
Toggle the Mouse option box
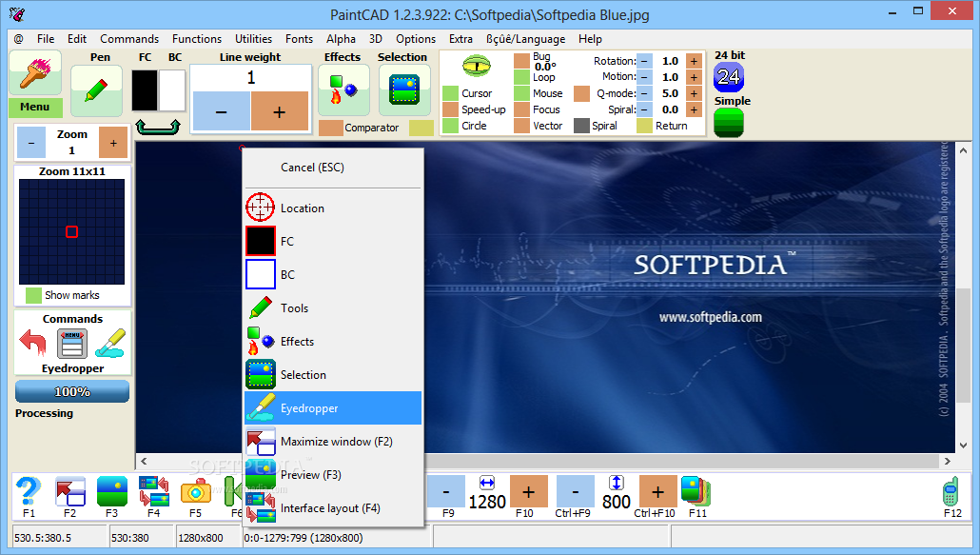[522, 93]
